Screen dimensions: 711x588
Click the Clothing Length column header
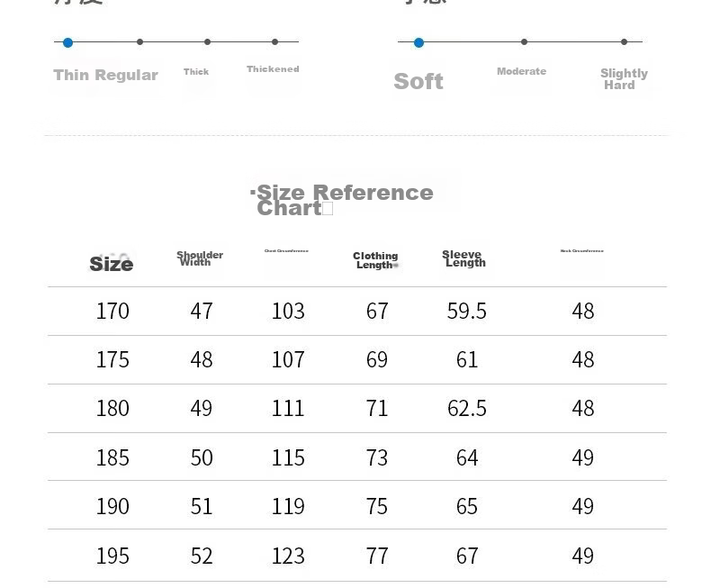pyautogui.click(x=375, y=260)
